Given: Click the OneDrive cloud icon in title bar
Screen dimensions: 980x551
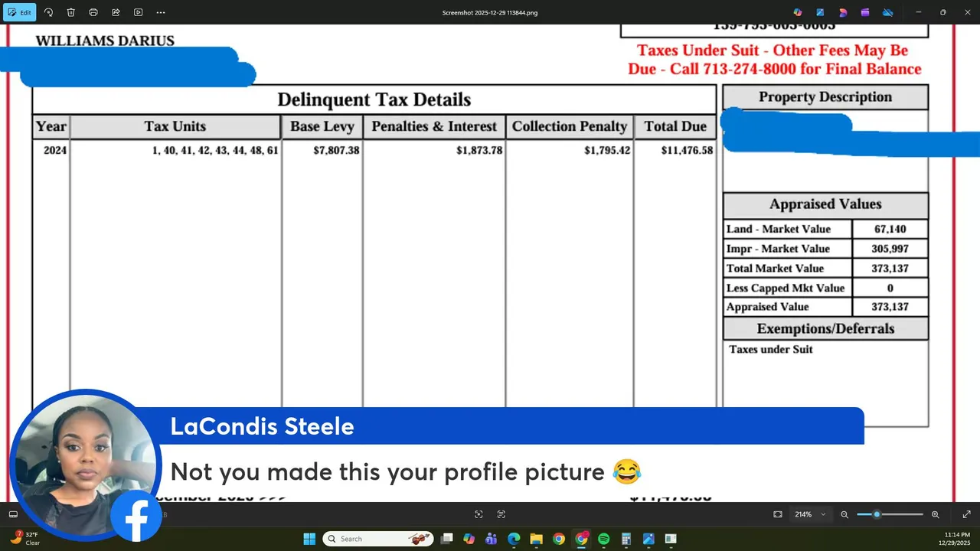Looking at the screenshot, I should [x=888, y=12].
